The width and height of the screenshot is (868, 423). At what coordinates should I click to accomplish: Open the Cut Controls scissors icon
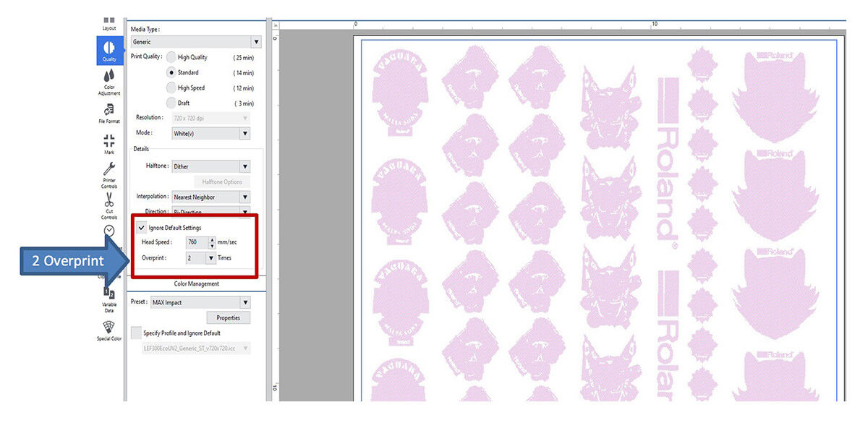[x=109, y=206]
